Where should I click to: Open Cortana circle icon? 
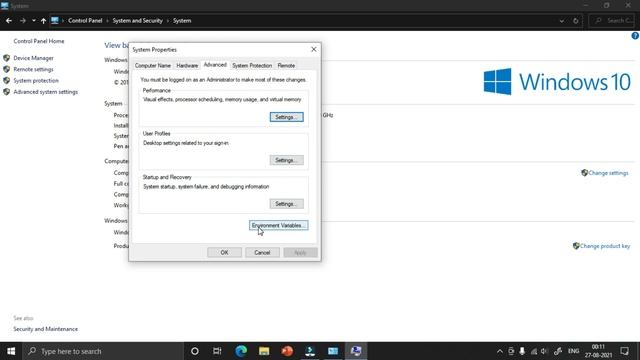[x=195, y=351]
